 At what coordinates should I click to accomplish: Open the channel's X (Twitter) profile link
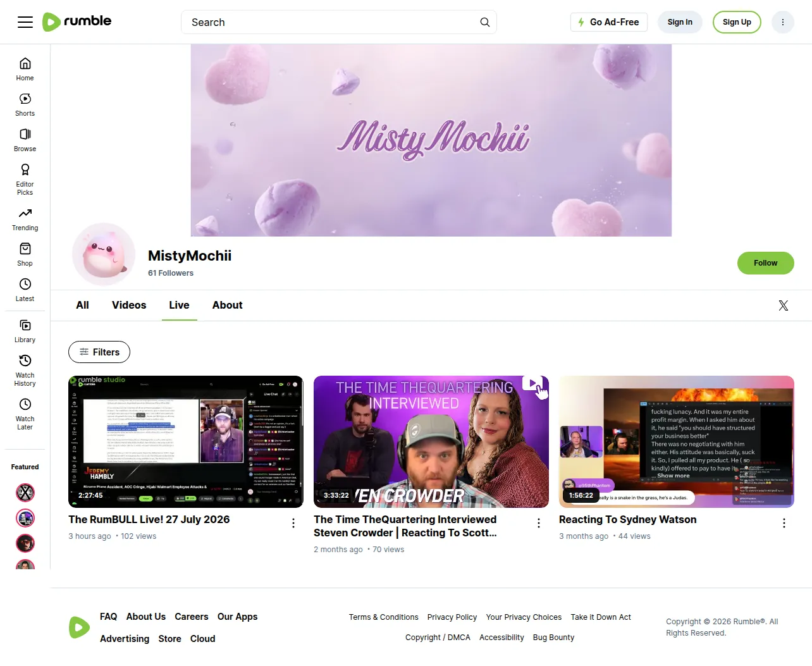coord(784,305)
